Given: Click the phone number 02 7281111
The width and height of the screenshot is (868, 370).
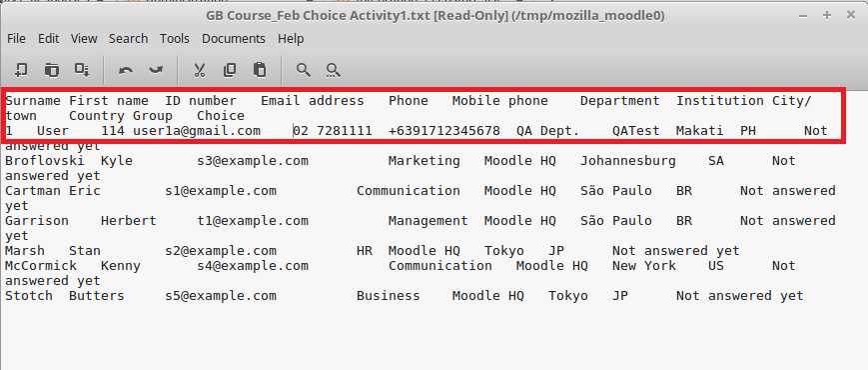Looking at the screenshot, I should [333, 131].
